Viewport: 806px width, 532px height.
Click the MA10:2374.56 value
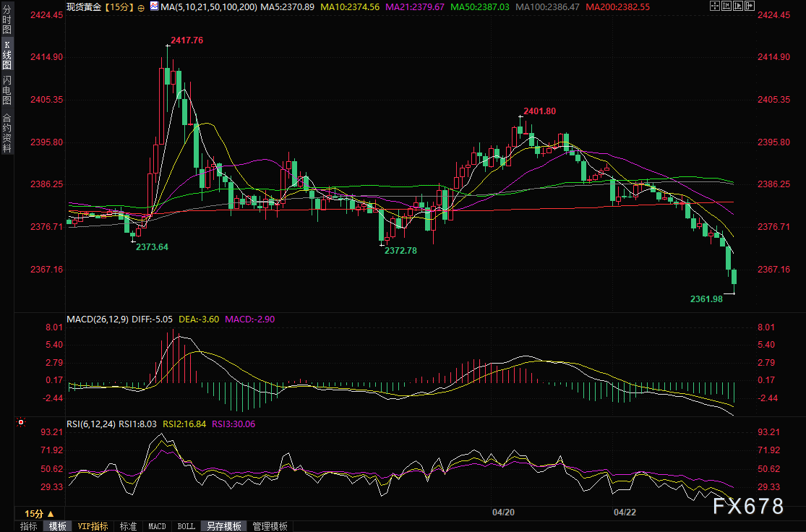tap(350, 7)
